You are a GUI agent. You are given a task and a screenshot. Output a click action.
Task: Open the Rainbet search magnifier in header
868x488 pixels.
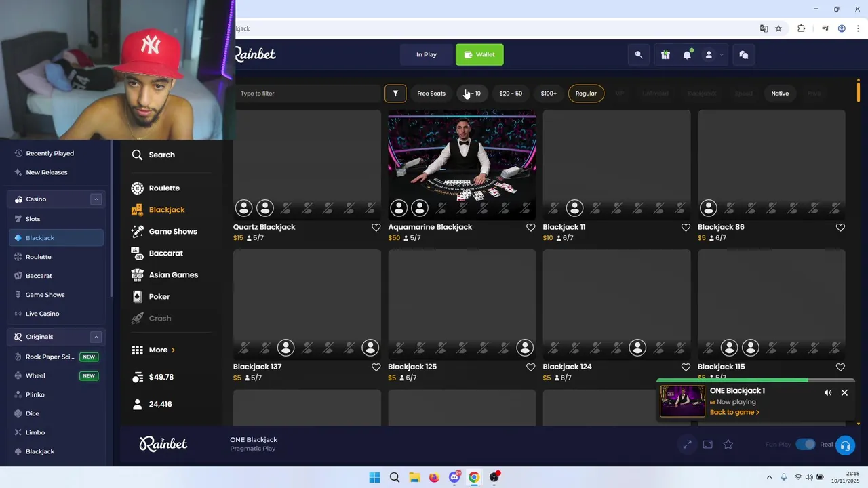pos(638,55)
